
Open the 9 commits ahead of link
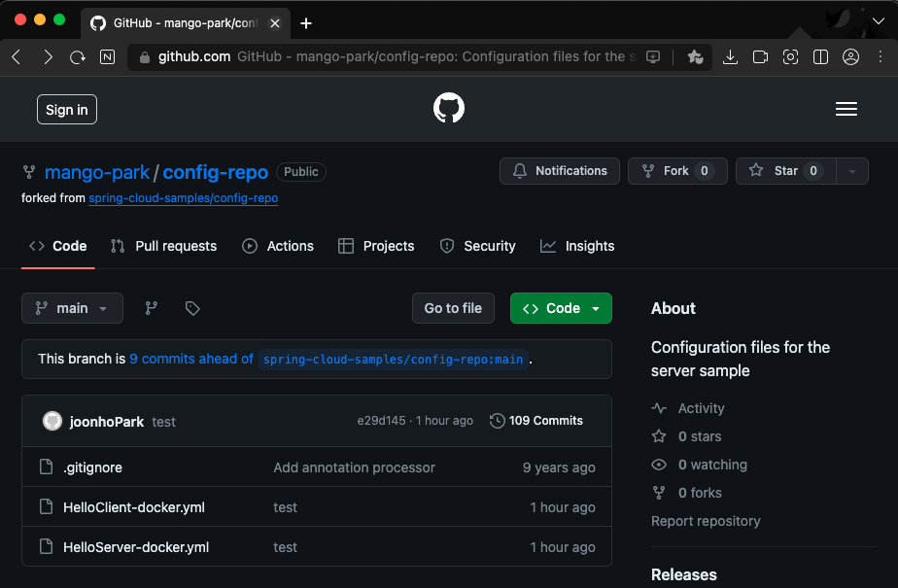(x=191, y=359)
